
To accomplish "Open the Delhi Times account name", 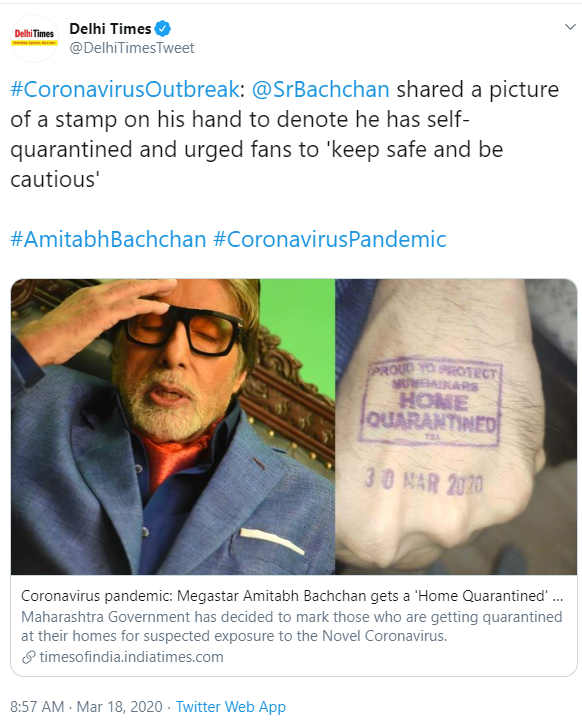I will pos(110,29).
